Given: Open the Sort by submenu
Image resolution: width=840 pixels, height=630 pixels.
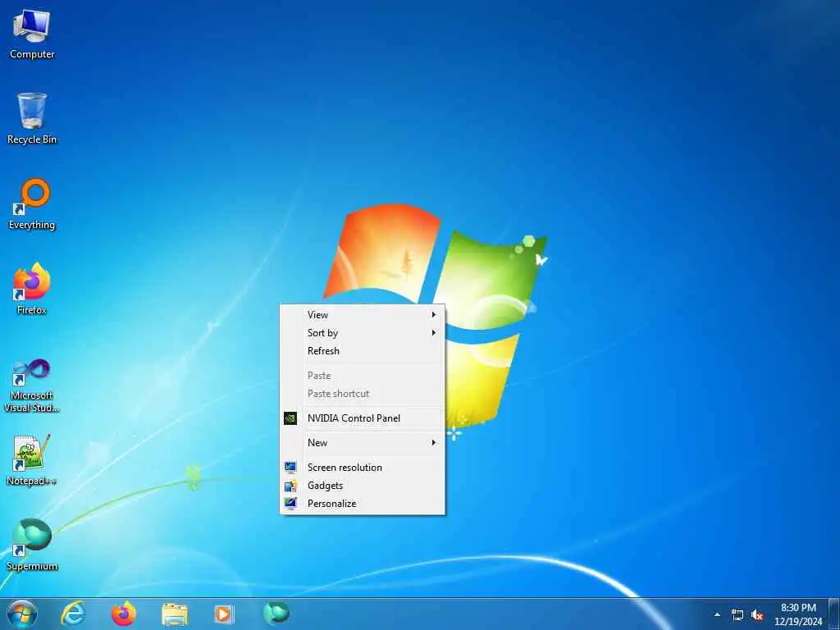Looking at the screenshot, I should click(x=363, y=333).
